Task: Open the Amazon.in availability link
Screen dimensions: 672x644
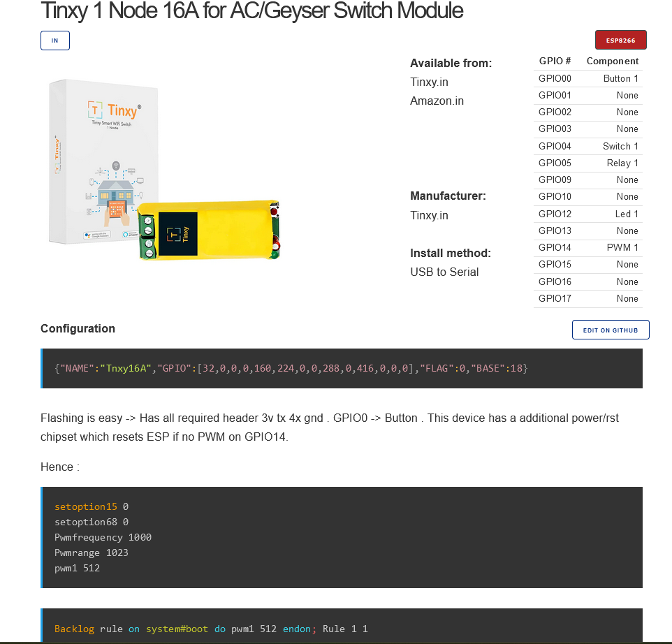Action: tap(437, 101)
